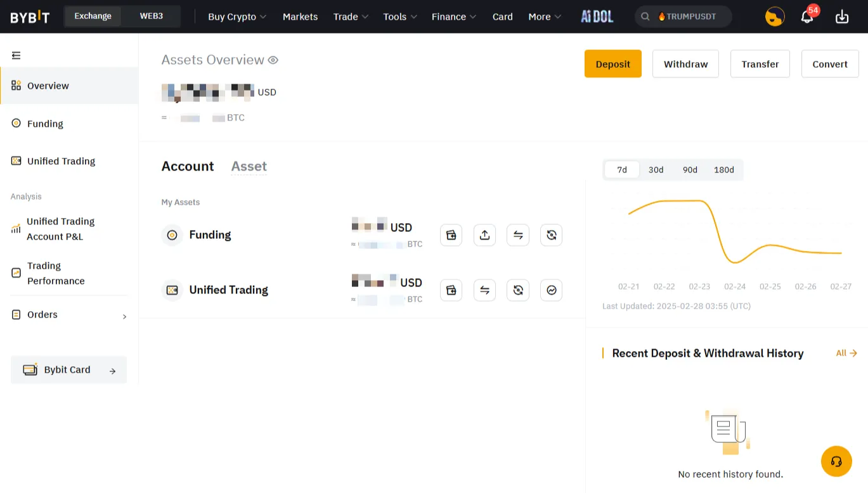Click the download app icon in header
The image size is (868, 493).
click(842, 16)
